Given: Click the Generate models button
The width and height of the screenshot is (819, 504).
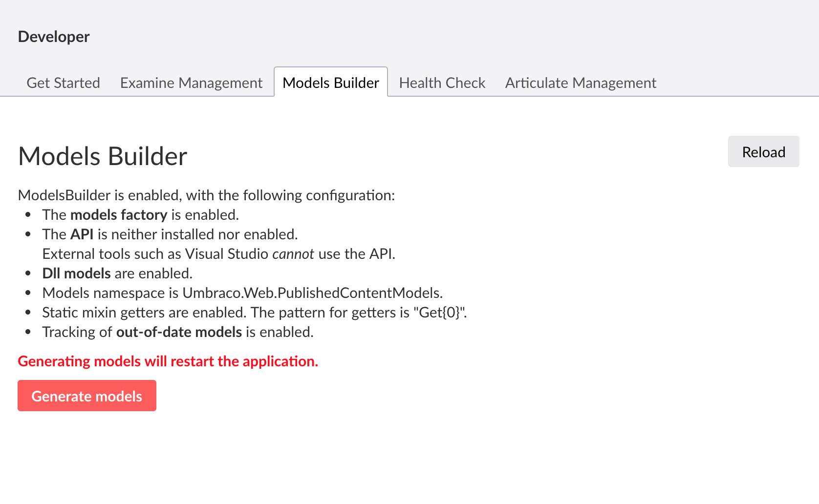Looking at the screenshot, I should point(87,396).
